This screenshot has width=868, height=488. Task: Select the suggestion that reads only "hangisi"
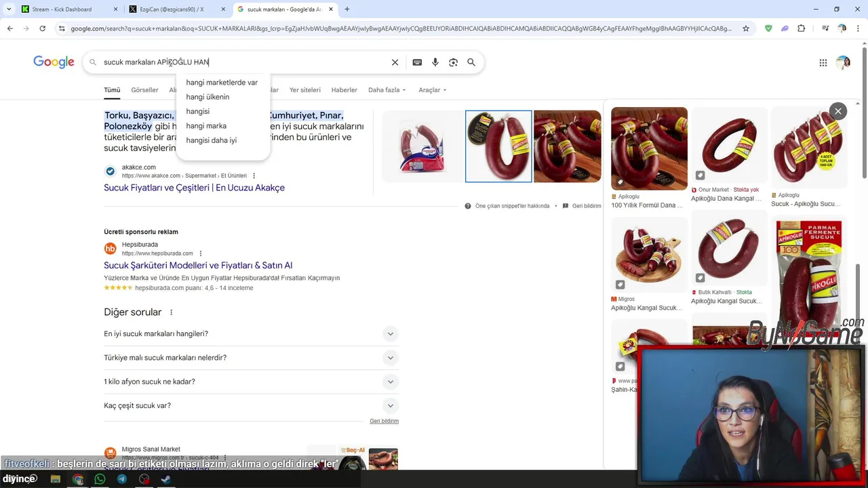[x=197, y=111]
